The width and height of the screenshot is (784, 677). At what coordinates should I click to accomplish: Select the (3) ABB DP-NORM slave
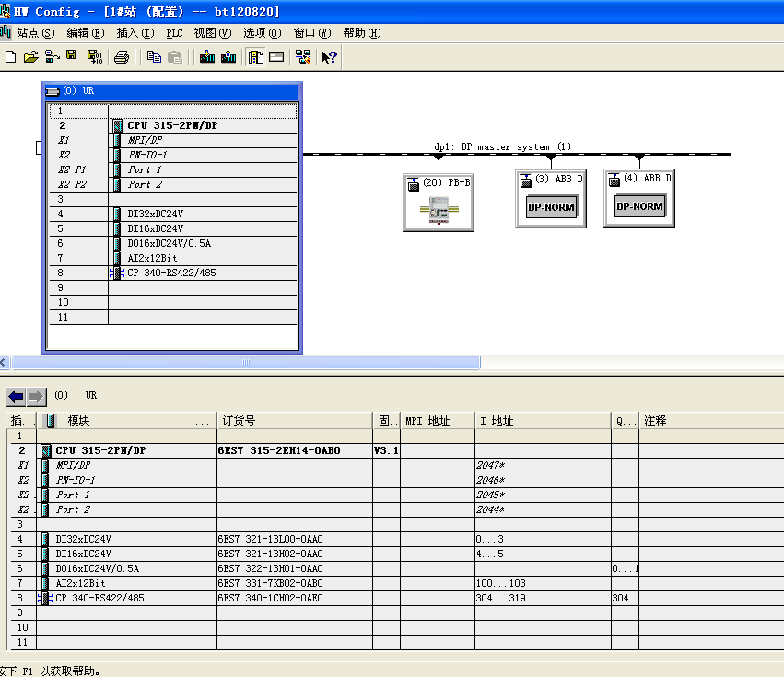pyautogui.click(x=551, y=199)
